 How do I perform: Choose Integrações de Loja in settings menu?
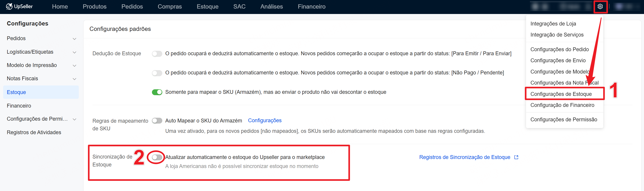[553, 23]
